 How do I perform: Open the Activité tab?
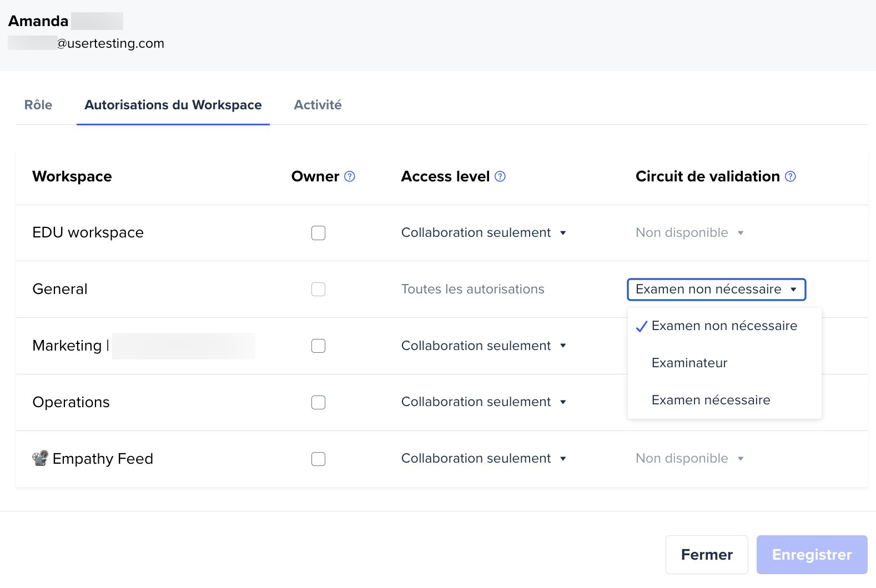pyautogui.click(x=318, y=105)
